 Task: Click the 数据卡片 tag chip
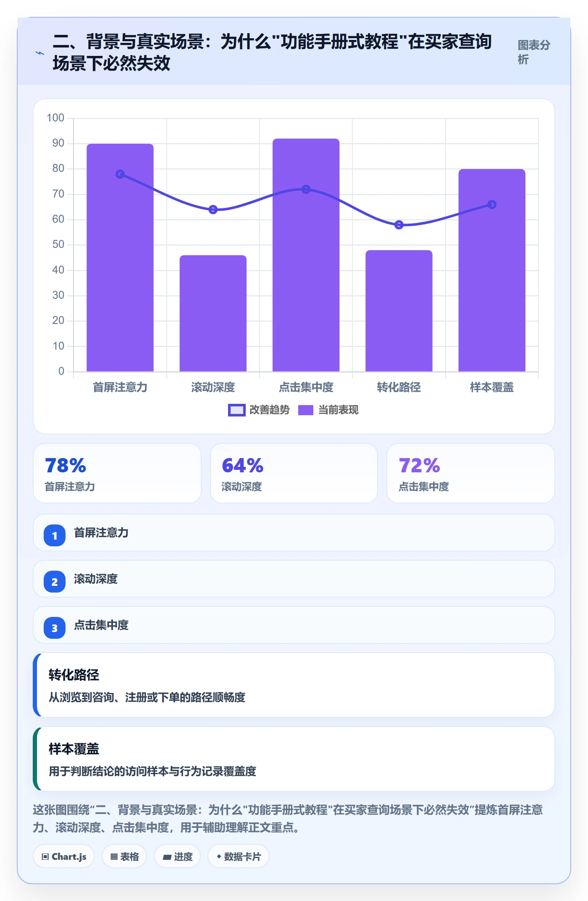pyautogui.click(x=239, y=856)
